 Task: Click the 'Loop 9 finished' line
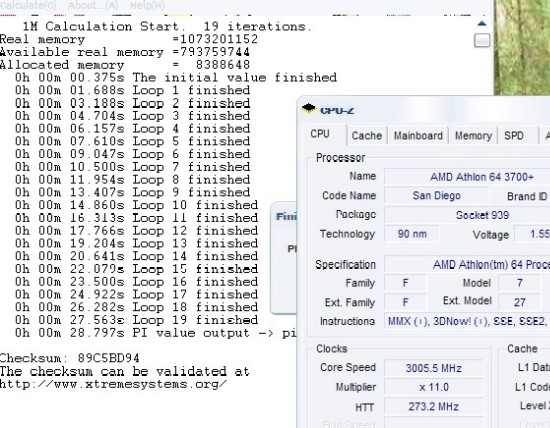point(133,192)
